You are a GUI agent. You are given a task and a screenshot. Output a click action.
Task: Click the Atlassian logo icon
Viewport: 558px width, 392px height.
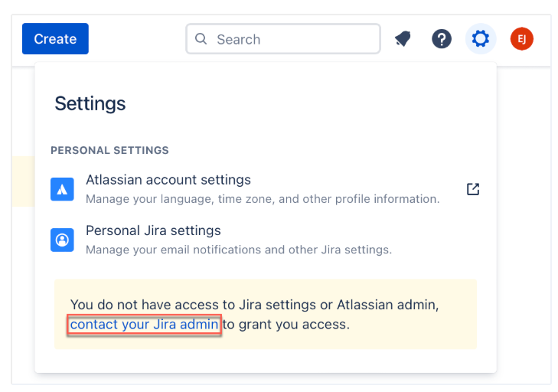62,189
